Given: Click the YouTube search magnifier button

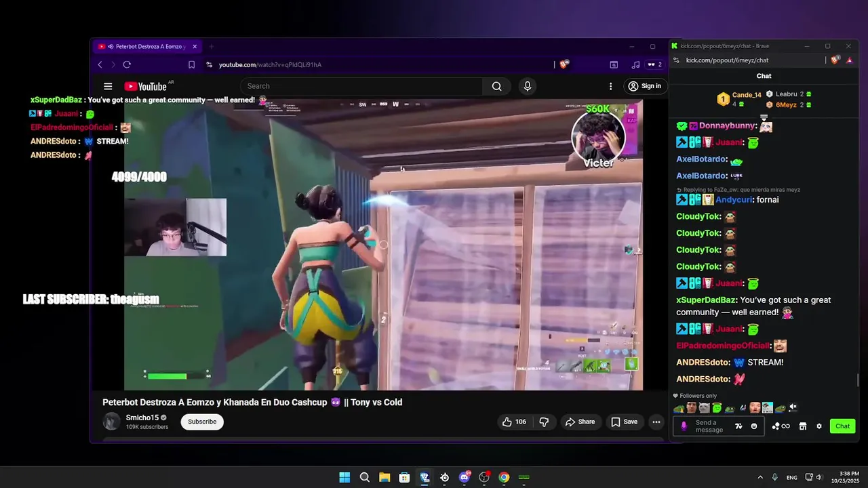Looking at the screenshot, I should point(497,86).
